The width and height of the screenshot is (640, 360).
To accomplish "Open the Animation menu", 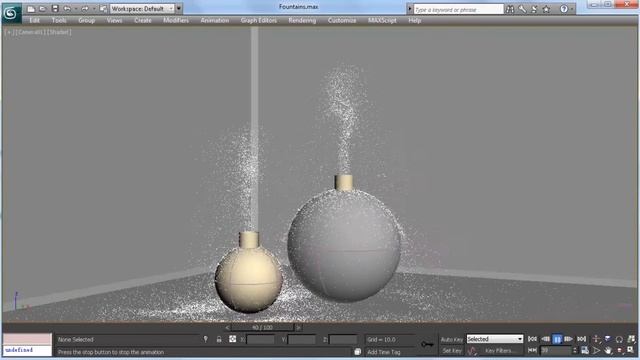I will 215,20.
